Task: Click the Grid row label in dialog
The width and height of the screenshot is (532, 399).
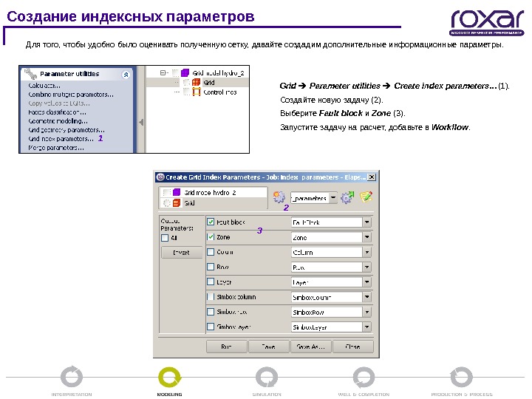Action: click(189, 203)
